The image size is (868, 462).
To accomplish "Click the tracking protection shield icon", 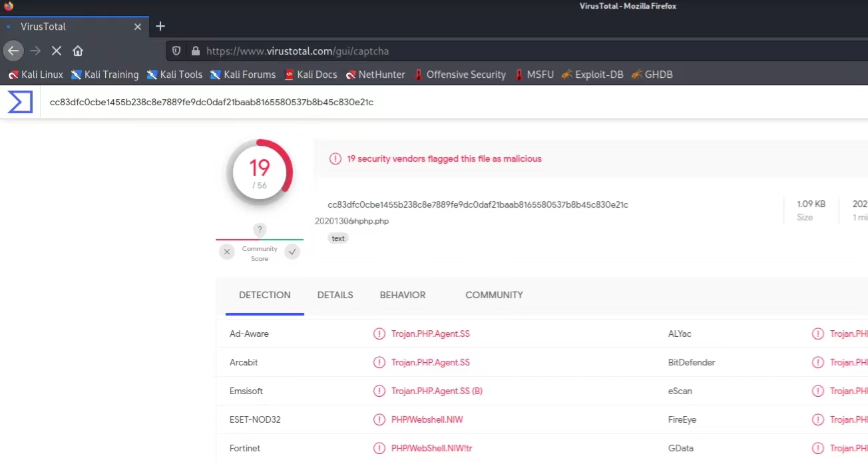I will [176, 51].
